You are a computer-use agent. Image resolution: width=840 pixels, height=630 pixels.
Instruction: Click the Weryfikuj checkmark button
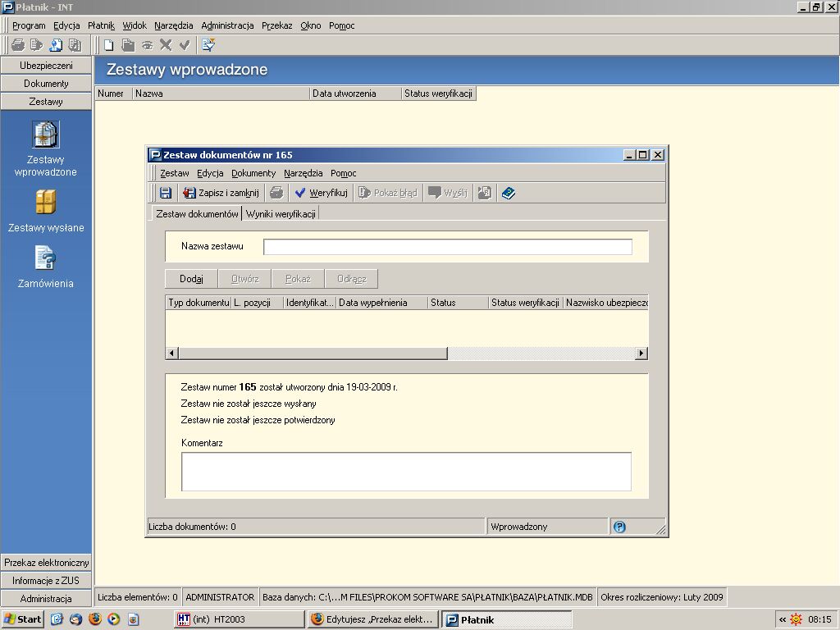(x=321, y=193)
